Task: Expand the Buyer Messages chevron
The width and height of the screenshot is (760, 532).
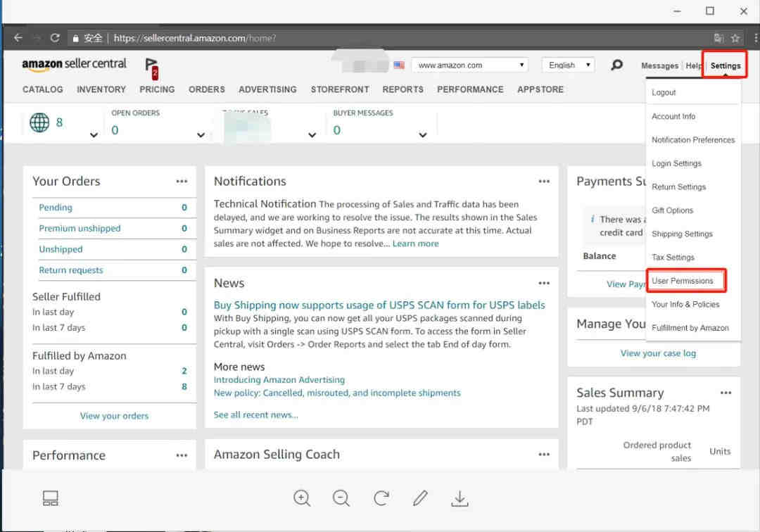Action: (x=423, y=135)
